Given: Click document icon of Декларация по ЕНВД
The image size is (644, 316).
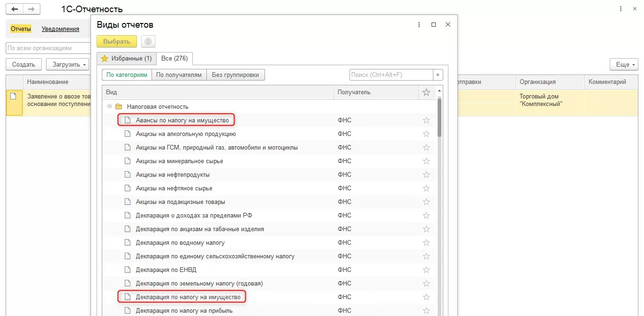Looking at the screenshot, I should click(127, 270).
